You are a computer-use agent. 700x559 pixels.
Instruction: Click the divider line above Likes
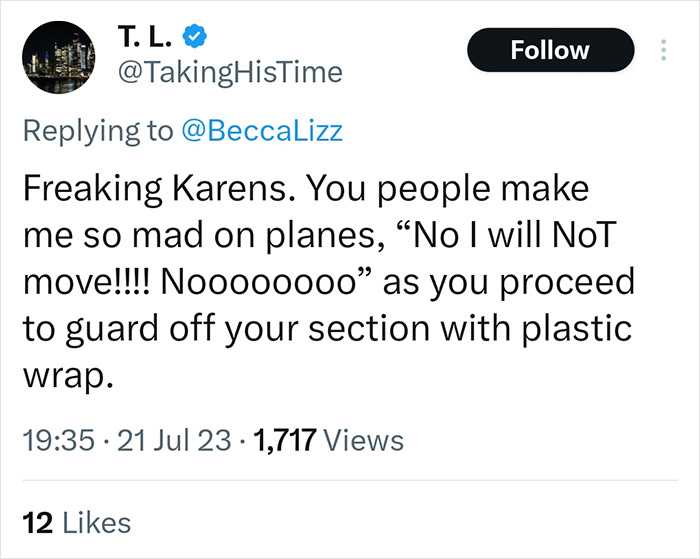coord(350,481)
